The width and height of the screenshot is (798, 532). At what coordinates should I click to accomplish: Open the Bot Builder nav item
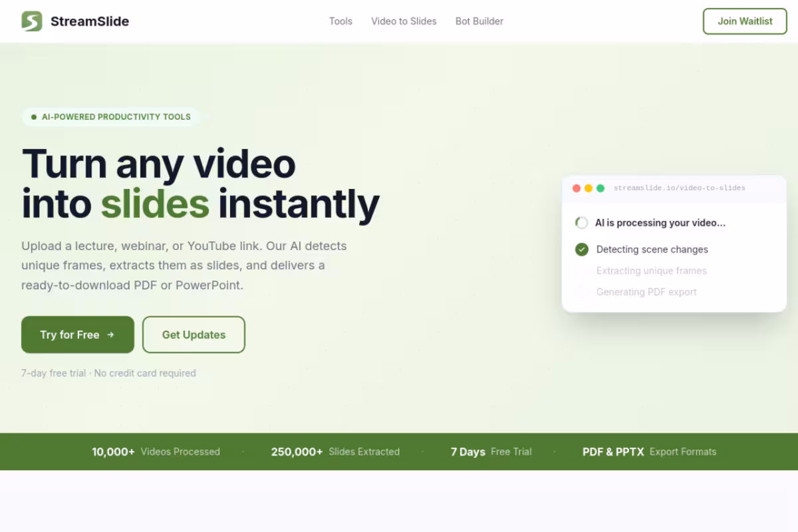pyautogui.click(x=479, y=21)
